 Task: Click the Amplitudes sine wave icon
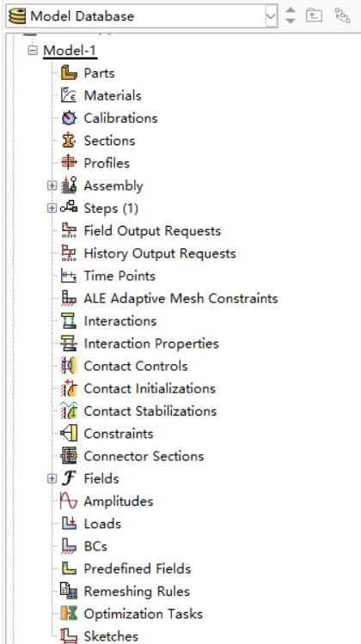pyautogui.click(x=69, y=501)
